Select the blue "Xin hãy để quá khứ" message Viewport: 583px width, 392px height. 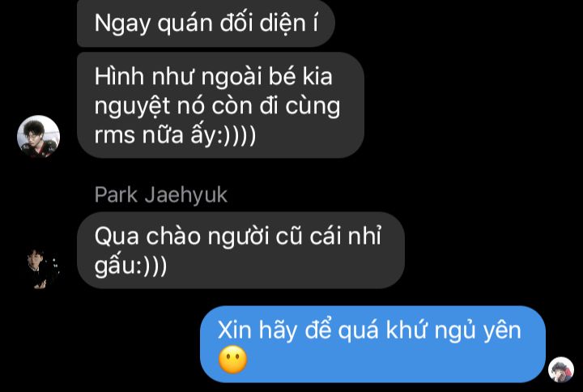pyautogui.click(x=372, y=344)
